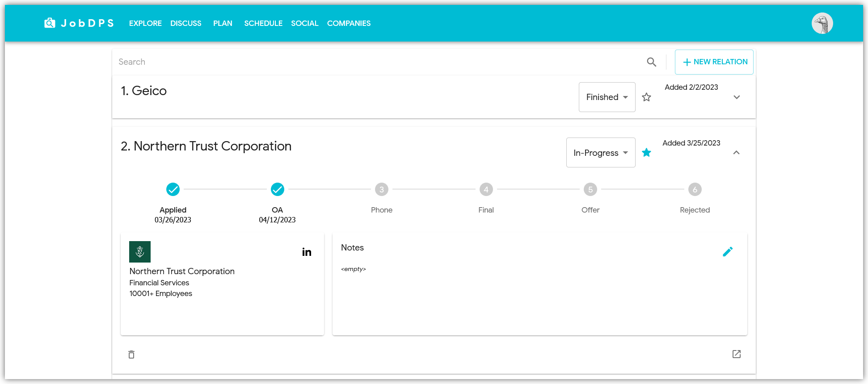The height and width of the screenshot is (384, 868).
Task: Select the OA step checkmark
Action: [278, 189]
